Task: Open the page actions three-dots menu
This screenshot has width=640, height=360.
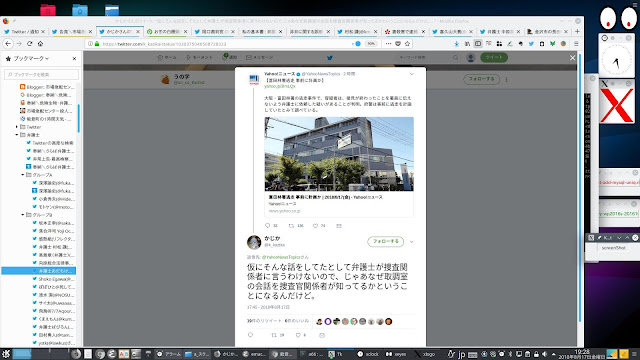Action: pyautogui.click(x=388, y=44)
